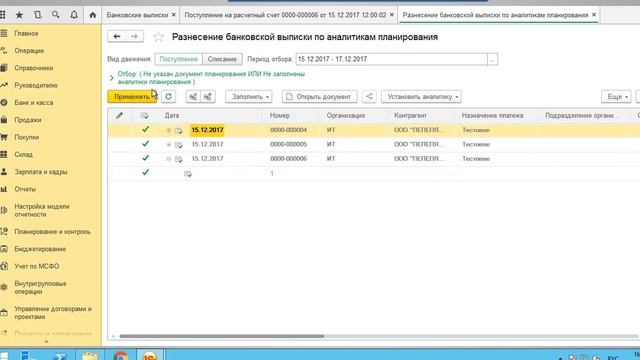The image size is (640, 360).
Task: Expand tree row 0000-000005
Action: pos(169,144)
